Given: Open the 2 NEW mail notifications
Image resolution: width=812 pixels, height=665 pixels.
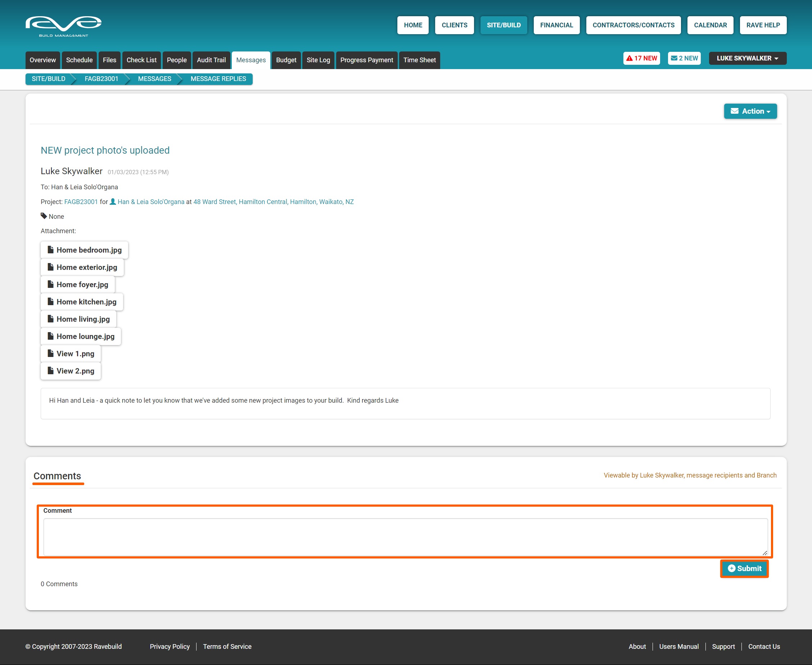Looking at the screenshot, I should tap(684, 58).
